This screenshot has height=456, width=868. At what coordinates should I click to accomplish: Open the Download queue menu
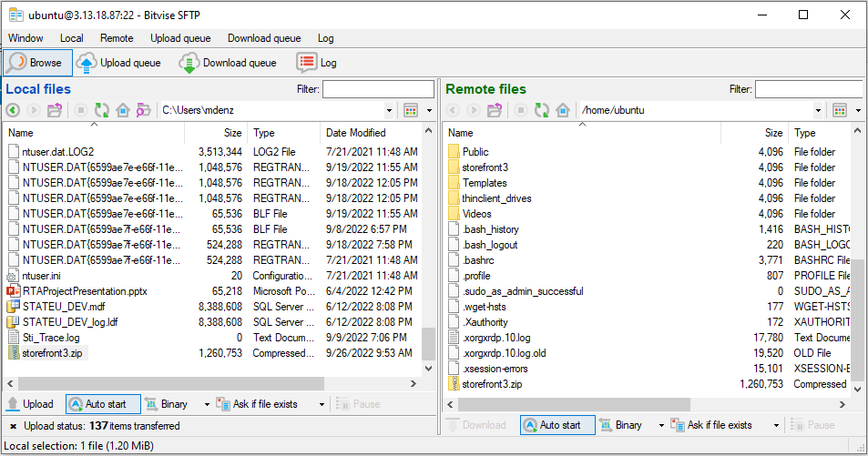[x=264, y=38]
